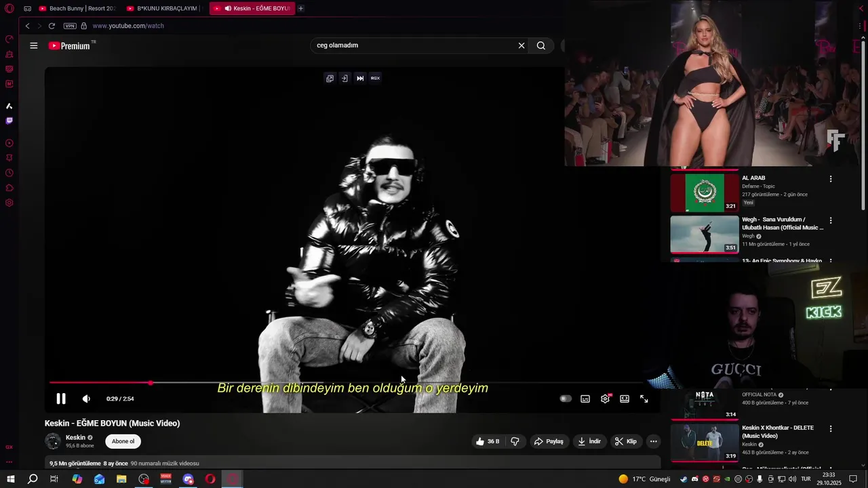
Task: Toggle the VPN badge in the address bar
Action: [70, 26]
